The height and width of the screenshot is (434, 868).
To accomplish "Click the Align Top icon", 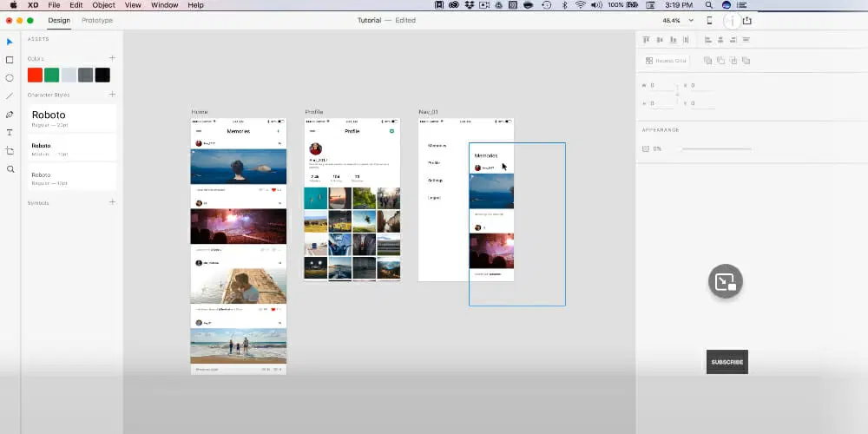I will point(646,40).
